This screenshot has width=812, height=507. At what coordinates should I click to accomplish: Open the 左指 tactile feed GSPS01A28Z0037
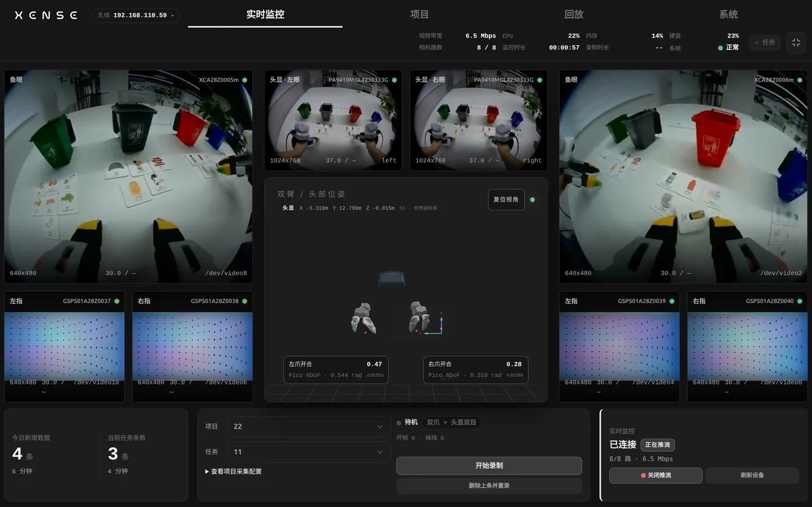point(64,346)
